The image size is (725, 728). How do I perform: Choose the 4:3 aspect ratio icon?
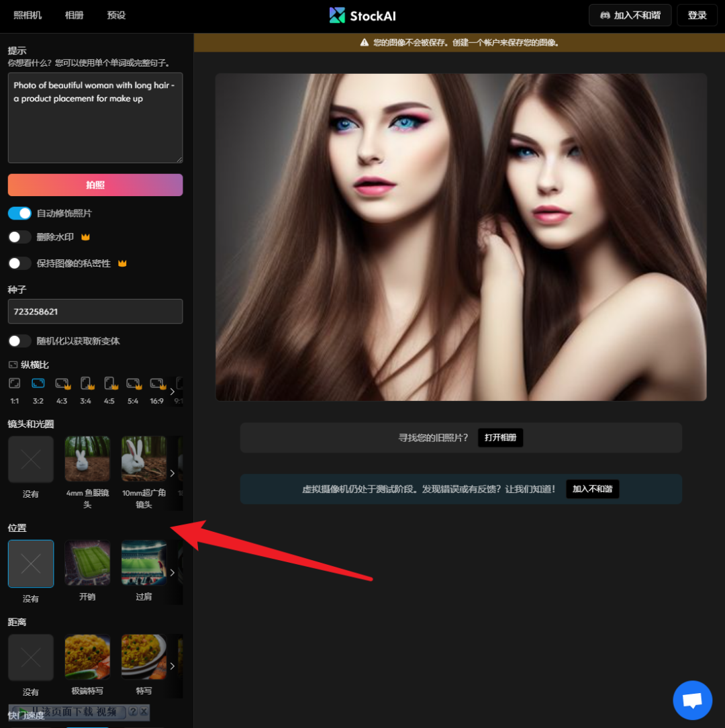[x=62, y=383]
